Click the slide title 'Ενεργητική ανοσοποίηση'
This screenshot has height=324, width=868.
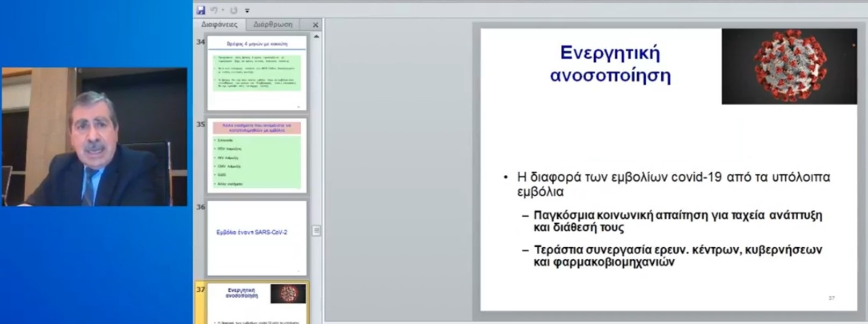(x=610, y=64)
